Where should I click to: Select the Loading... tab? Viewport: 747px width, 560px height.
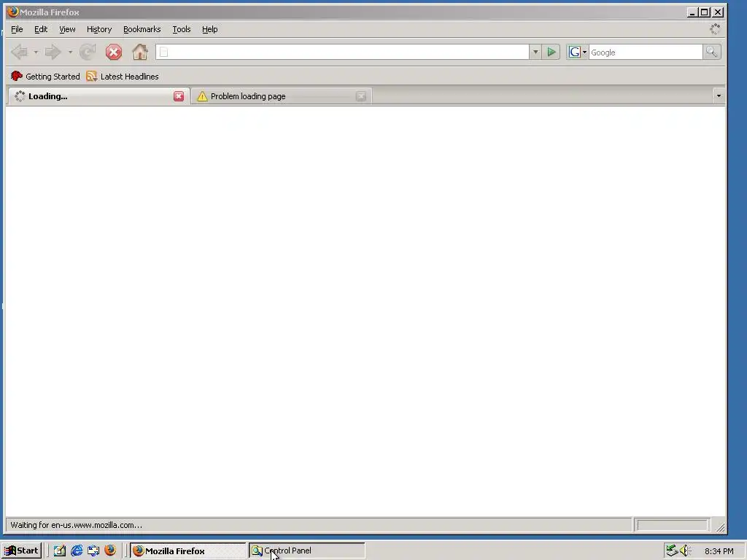point(98,96)
